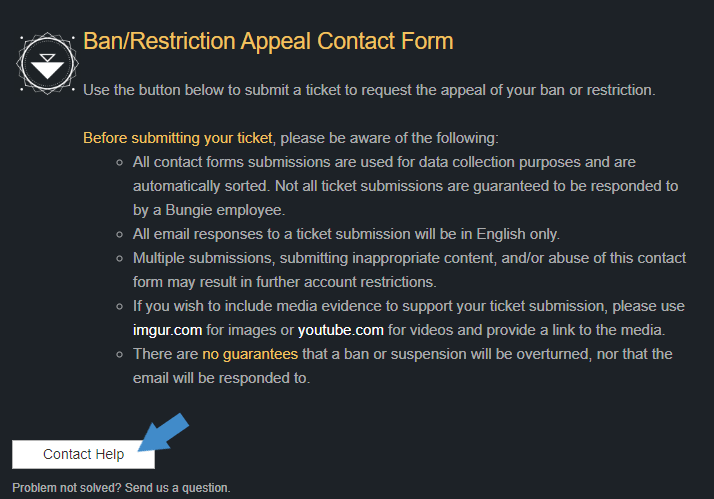Open the imgur.com link
This screenshot has width=714, height=499.
pyautogui.click(x=167, y=330)
